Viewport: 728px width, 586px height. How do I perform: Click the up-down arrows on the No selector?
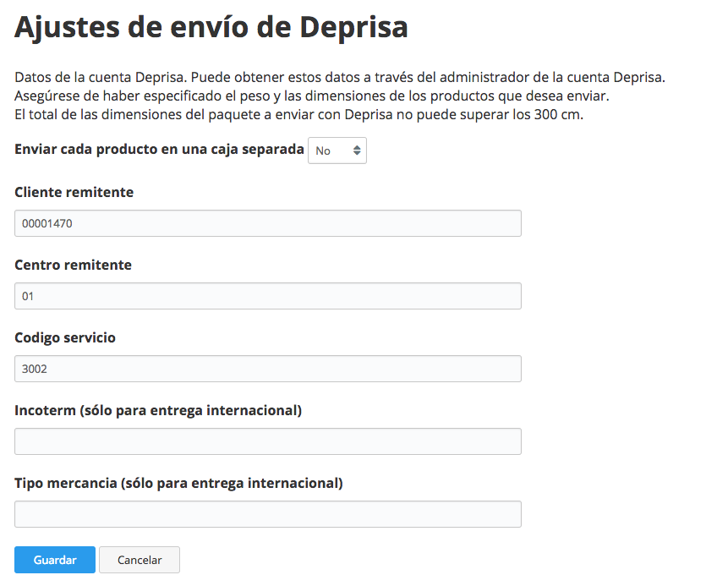click(357, 151)
